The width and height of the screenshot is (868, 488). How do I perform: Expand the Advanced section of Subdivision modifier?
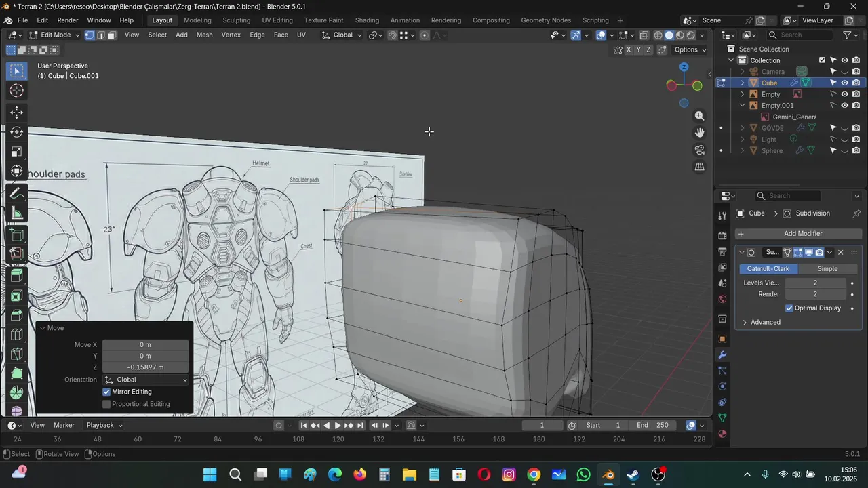point(766,322)
